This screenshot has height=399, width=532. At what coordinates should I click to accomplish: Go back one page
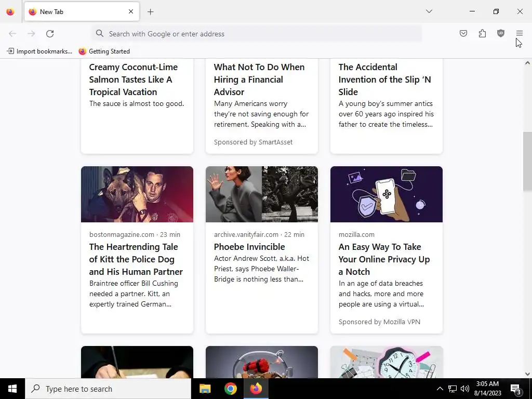12,34
